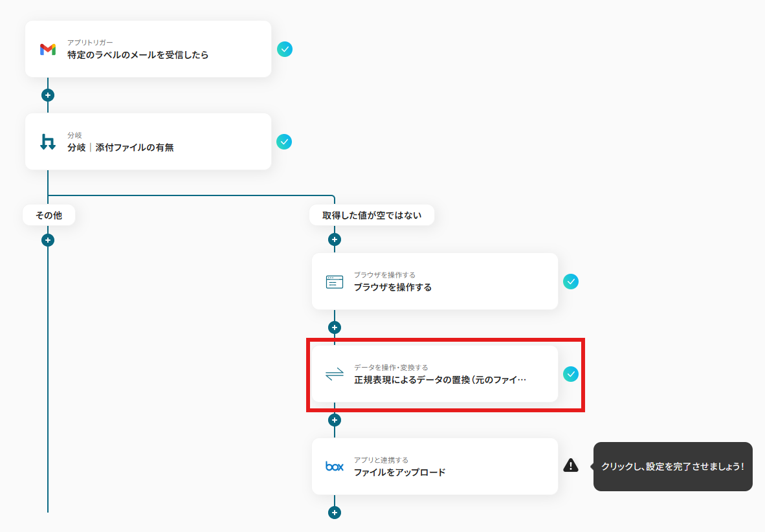The width and height of the screenshot is (765, 532).
Task: Select the その他 branch label
Action: [x=49, y=216]
